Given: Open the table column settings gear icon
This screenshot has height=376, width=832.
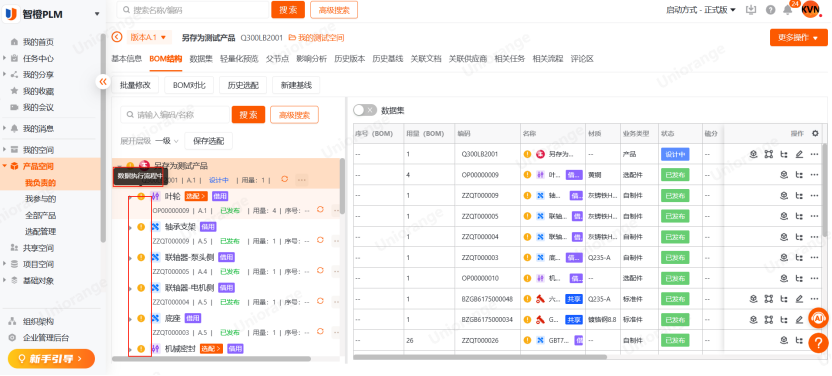Looking at the screenshot, I should click(816, 134).
